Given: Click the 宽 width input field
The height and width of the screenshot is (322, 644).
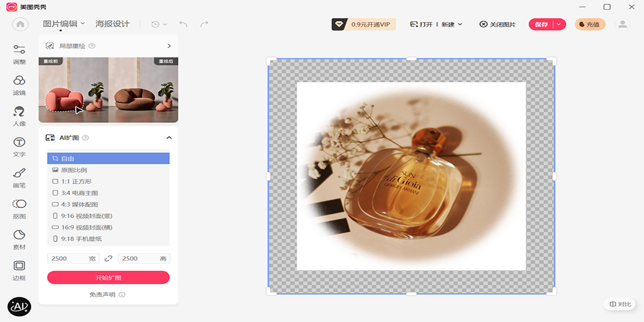Looking at the screenshot, I should 68,259.
